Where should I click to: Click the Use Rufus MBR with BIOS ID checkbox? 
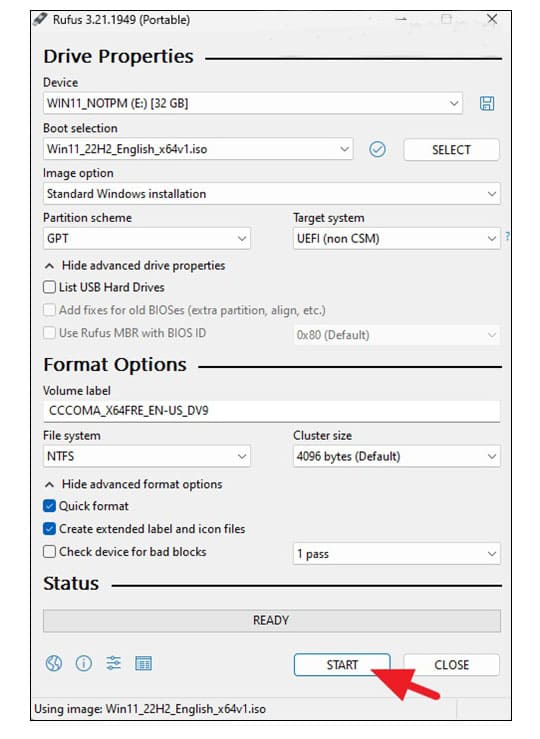[x=49, y=333]
